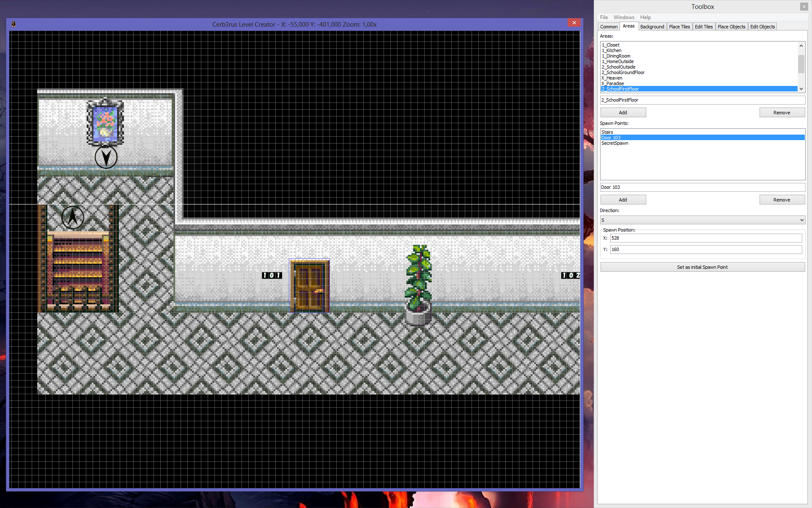Screen dimensions: 812x508
Task: Open the Background tab
Action: pyautogui.click(x=652, y=26)
